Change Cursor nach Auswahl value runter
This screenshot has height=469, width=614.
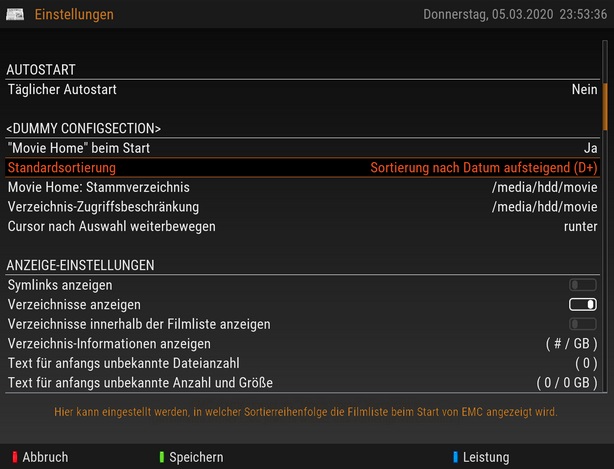[x=580, y=226]
